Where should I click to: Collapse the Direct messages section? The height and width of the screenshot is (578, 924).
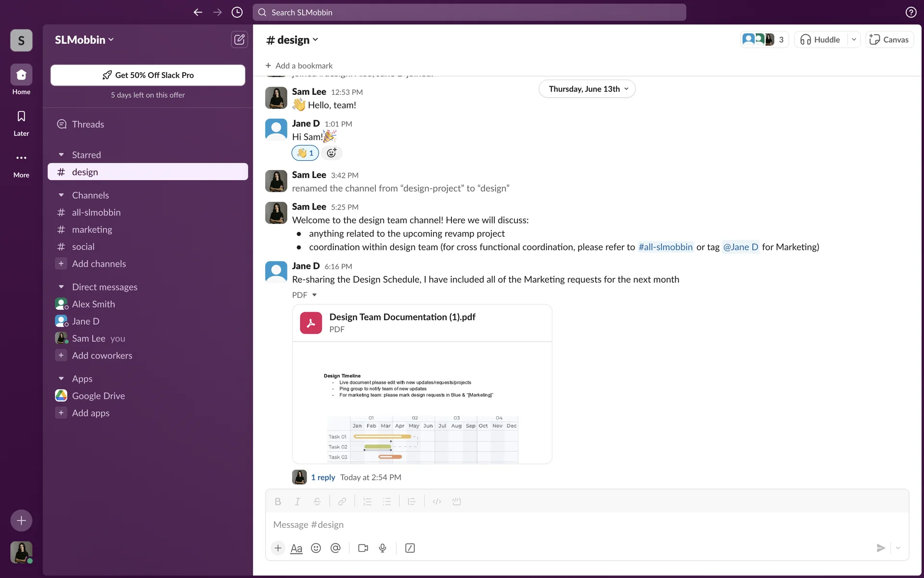[x=61, y=287]
